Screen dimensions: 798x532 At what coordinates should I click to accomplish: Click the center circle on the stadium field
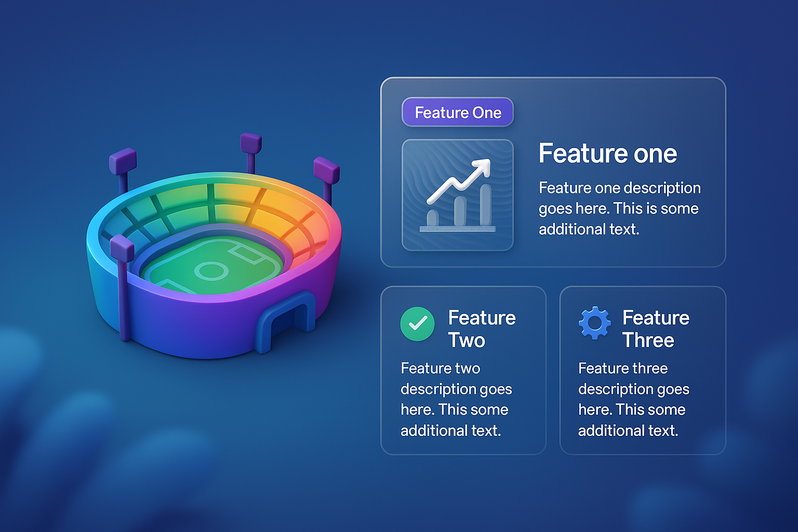[211, 271]
